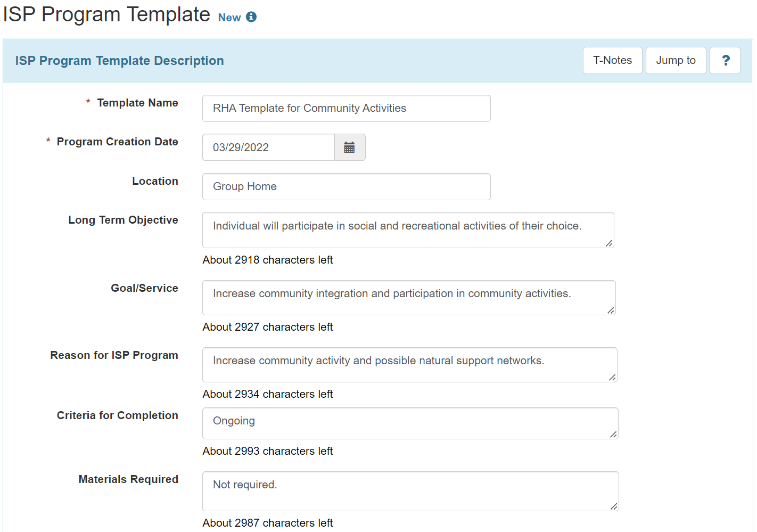The image size is (757, 532).
Task: Focus the Template Name input field
Action: [347, 109]
